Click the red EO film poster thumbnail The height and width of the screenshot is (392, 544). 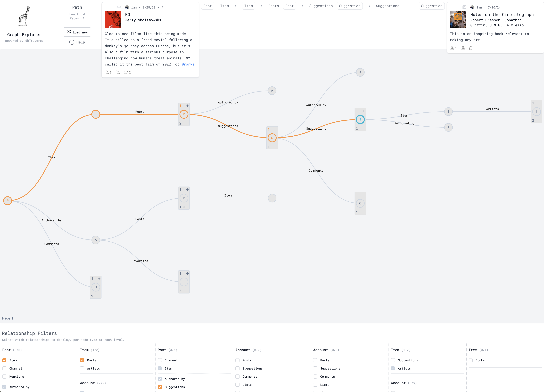pyautogui.click(x=113, y=20)
